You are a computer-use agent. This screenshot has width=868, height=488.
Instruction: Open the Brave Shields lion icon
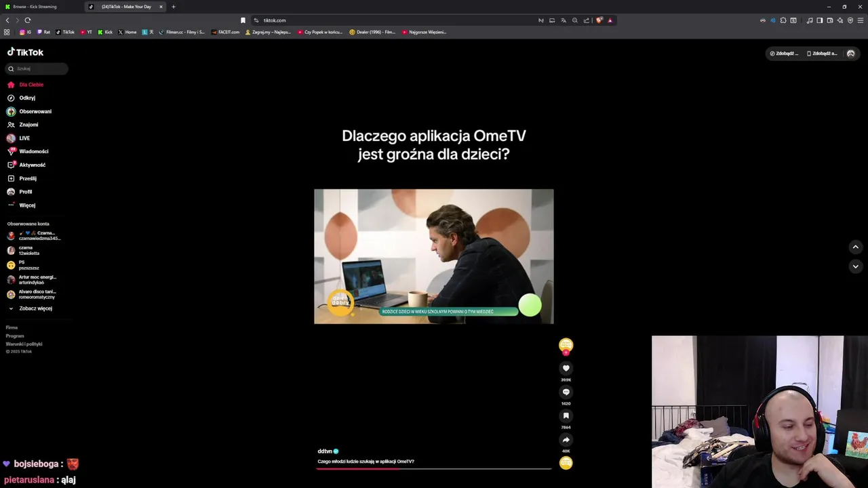tap(599, 20)
